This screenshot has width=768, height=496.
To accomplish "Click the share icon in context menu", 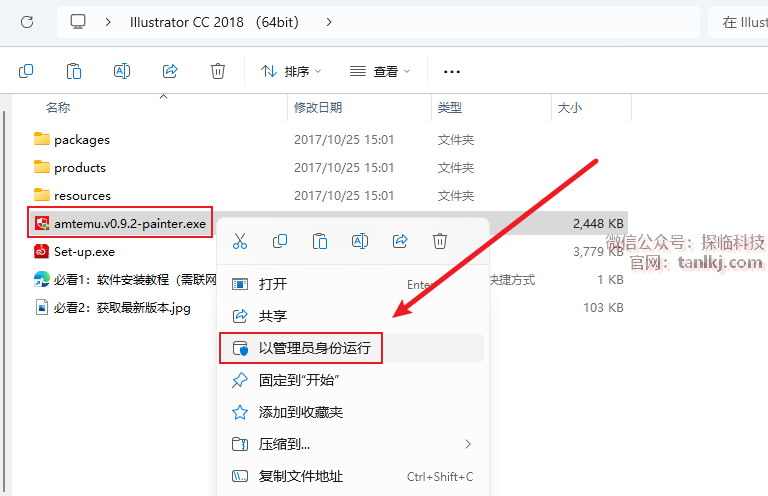I will pos(400,241).
